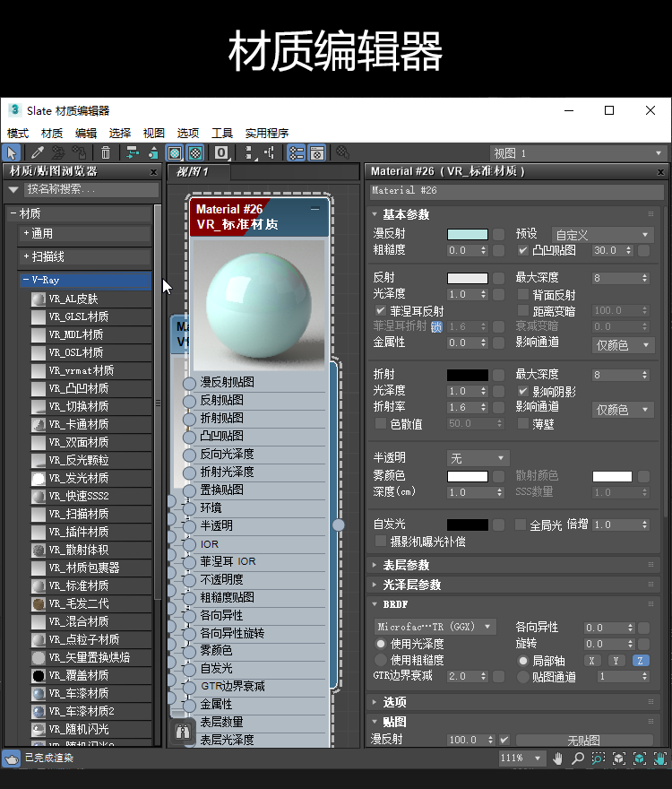Click the 漫反射 color swatch
Screen dimensions: 672x789
[468, 235]
